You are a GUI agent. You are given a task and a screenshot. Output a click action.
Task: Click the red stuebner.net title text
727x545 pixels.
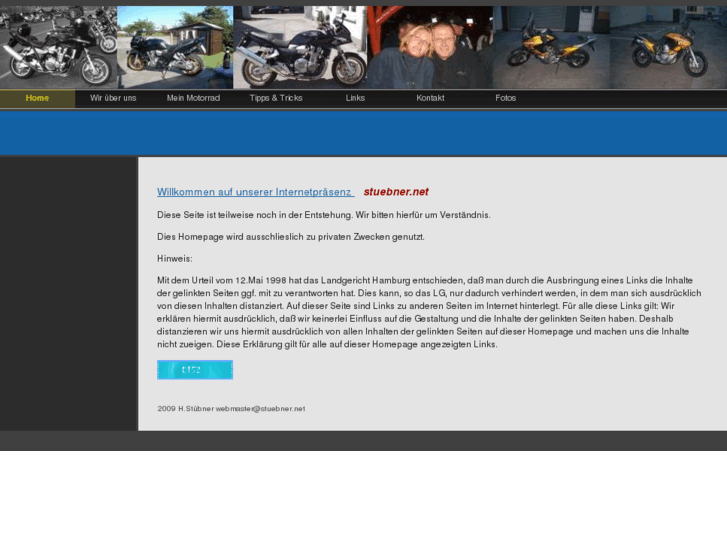pyautogui.click(x=396, y=192)
